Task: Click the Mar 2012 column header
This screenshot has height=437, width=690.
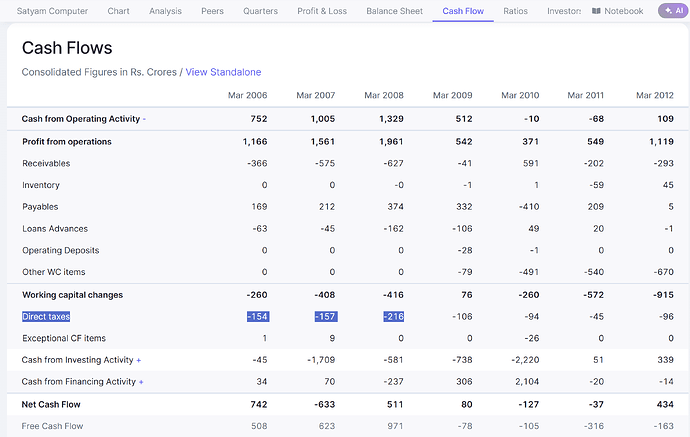Action: pyautogui.click(x=655, y=95)
